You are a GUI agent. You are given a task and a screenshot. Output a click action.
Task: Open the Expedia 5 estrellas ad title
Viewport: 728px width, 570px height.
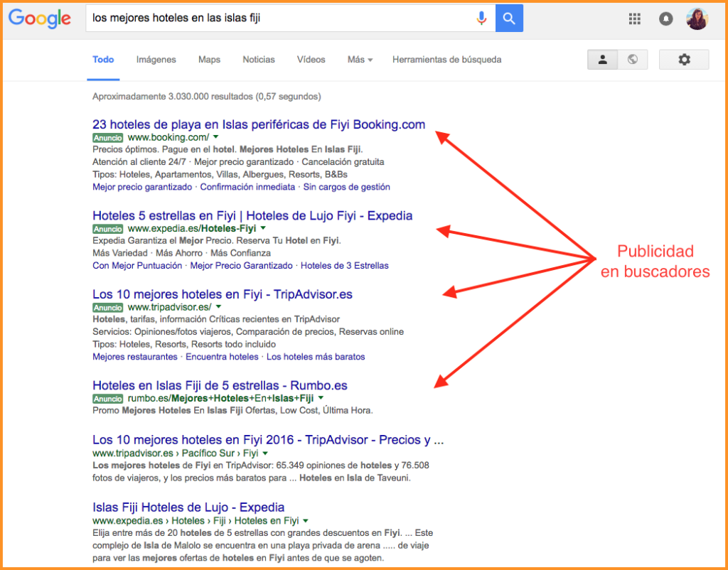[252, 216]
